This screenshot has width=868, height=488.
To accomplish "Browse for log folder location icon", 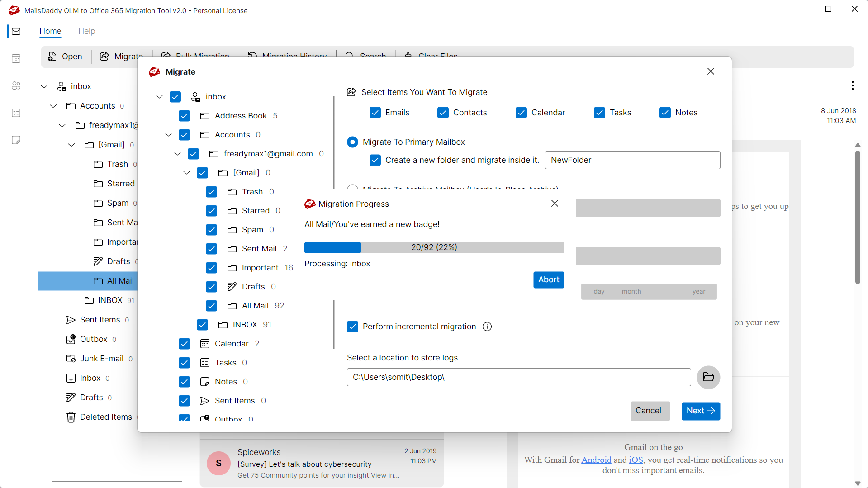I will point(708,377).
